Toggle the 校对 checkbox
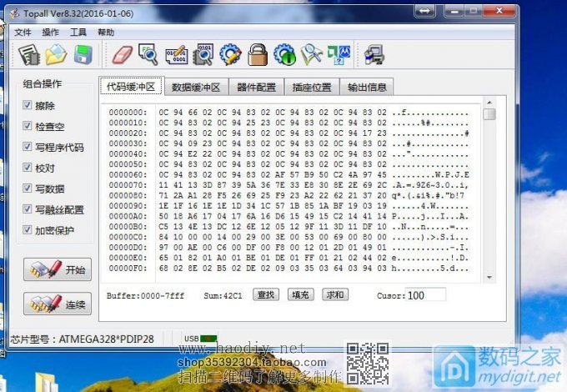 click(x=28, y=168)
